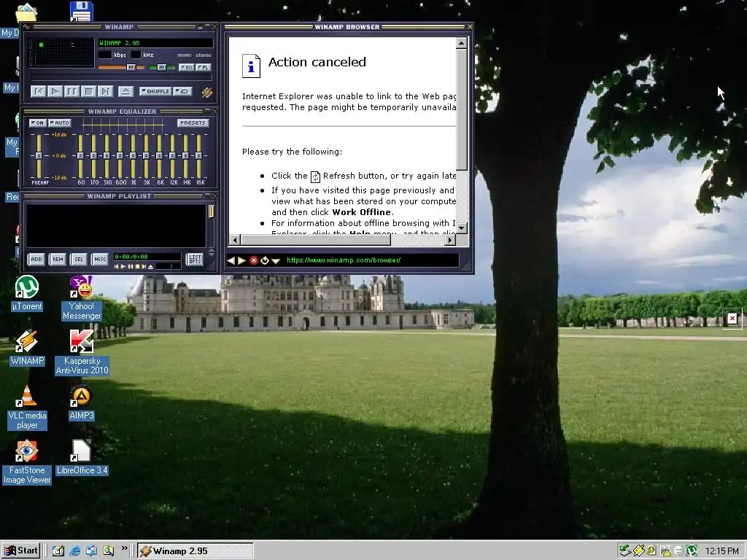Click the red stop-loading icon in browser
Viewport: 747px width, 560px height.
253,260
